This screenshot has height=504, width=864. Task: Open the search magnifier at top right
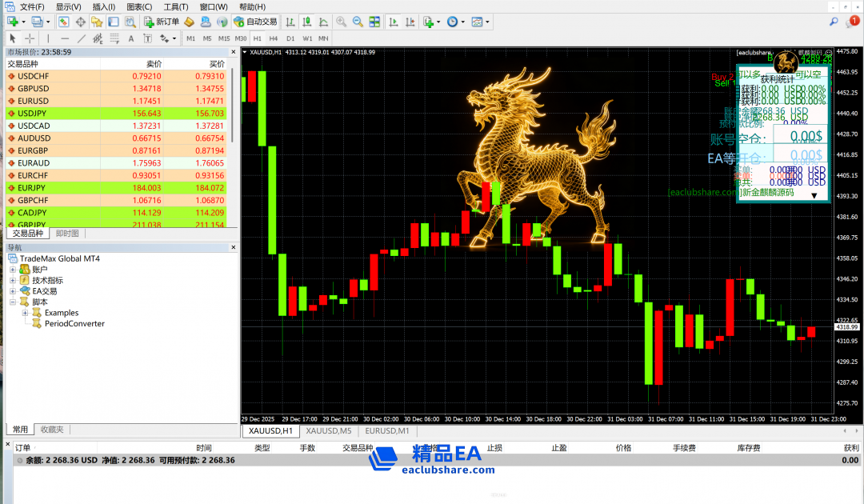(x=834, y=22)
